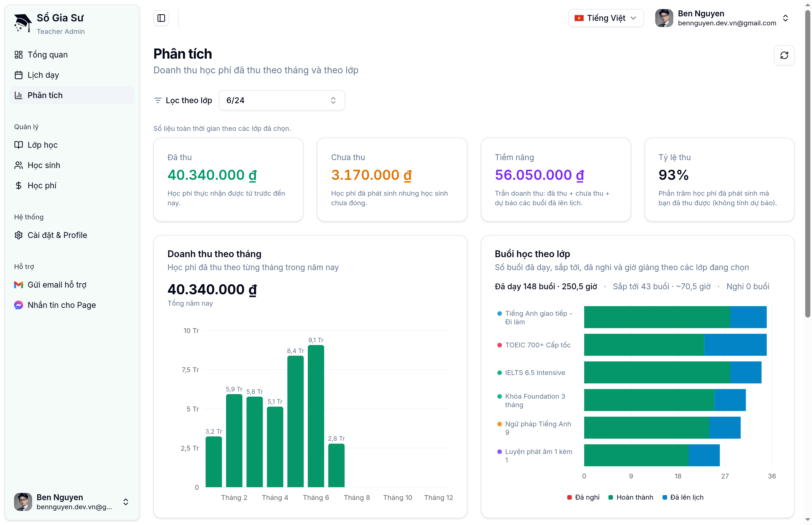
Task: Click scrollbar down arrow at bottom right
Action: (x=807, y=520)
